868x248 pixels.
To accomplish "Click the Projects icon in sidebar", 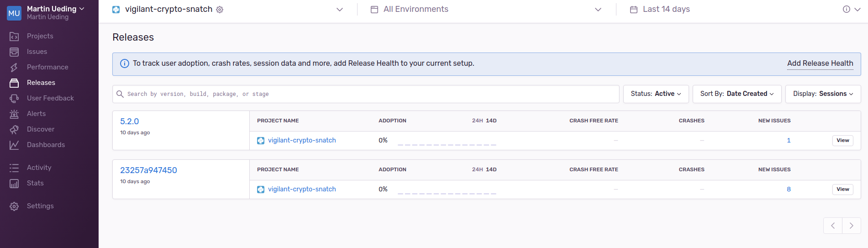I will point(14,36).
